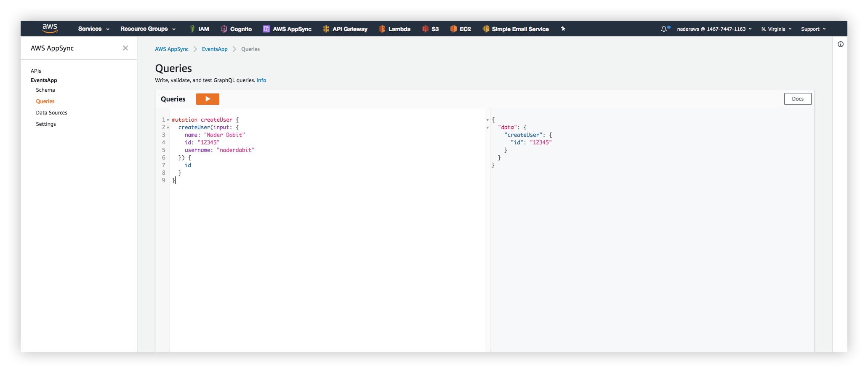Expand the Services dropdown menu

click(93, 29)
